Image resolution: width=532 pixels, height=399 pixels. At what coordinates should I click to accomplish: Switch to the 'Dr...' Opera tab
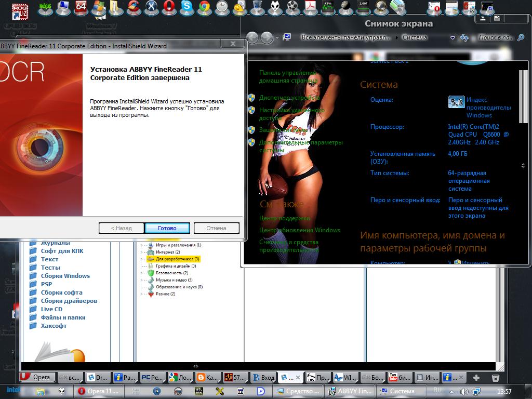tap(98, 377)
